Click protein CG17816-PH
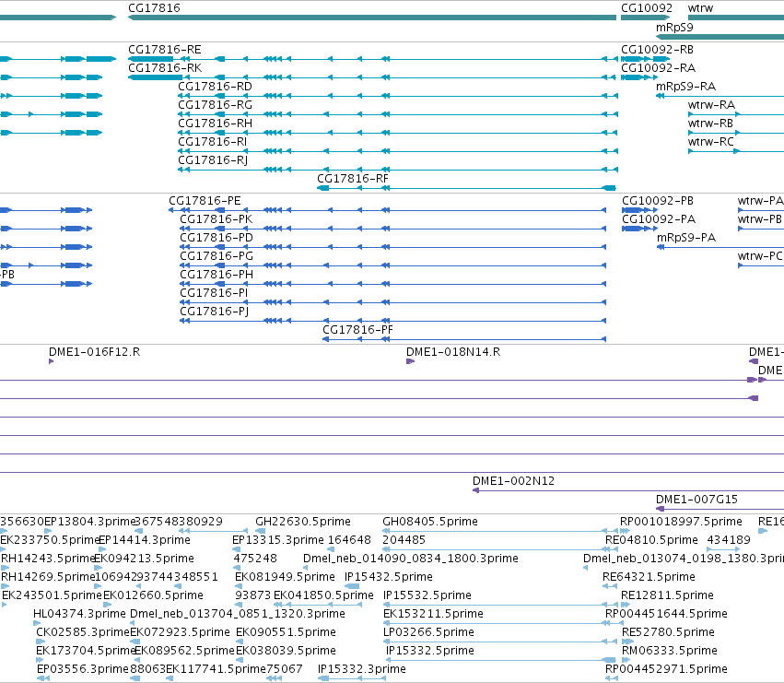 click(216, 275)
